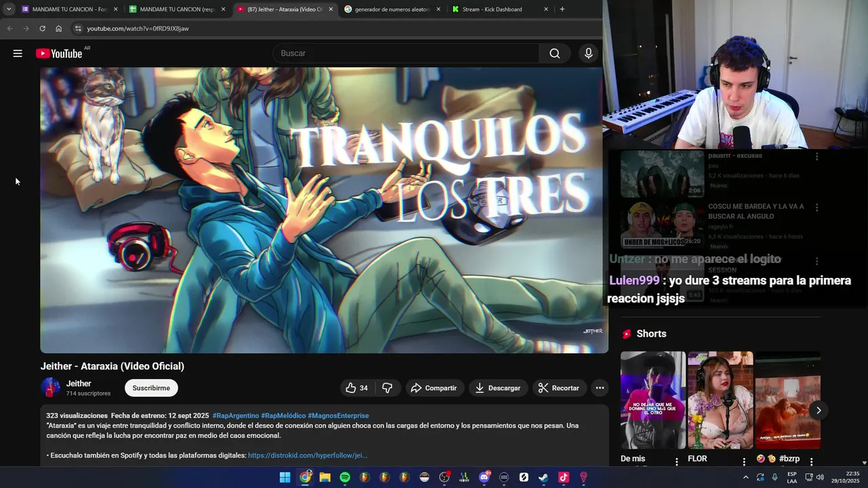Click the YouTube logo home link
The image size is (868, 488).
59,54
